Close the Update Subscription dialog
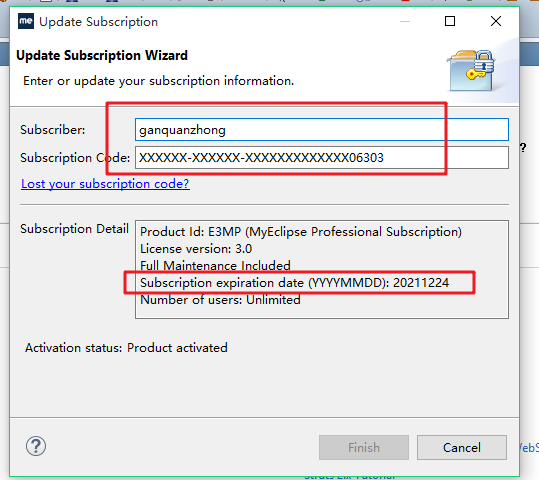The width and height of the screenshot is (539, 480). tap(496, 21)
